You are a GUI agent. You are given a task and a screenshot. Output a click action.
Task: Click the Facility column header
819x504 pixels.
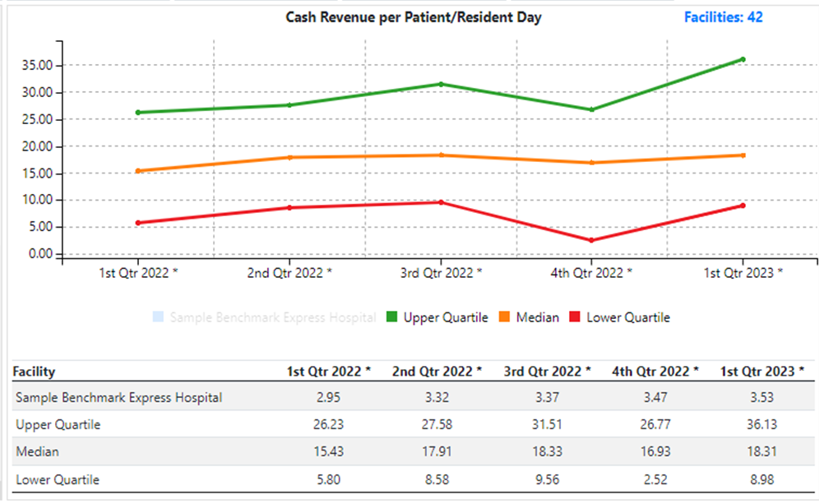[x=34, y=372]
